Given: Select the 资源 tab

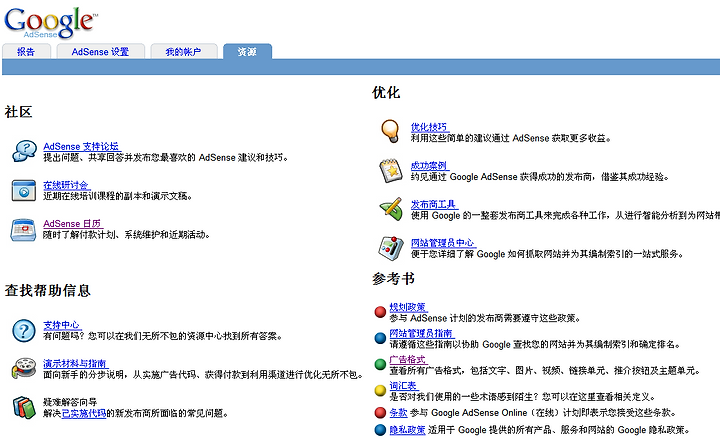Looking at the screenshot, I should [247, 51].
